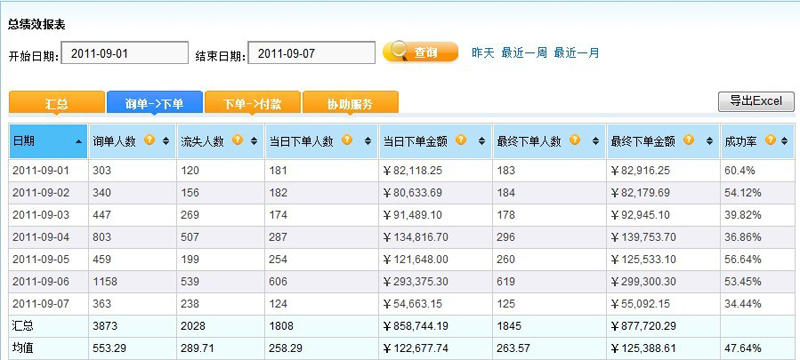Show help icon info for 最终下单金额
Viewport: 800px width, 360px height.
click(688, 140)
